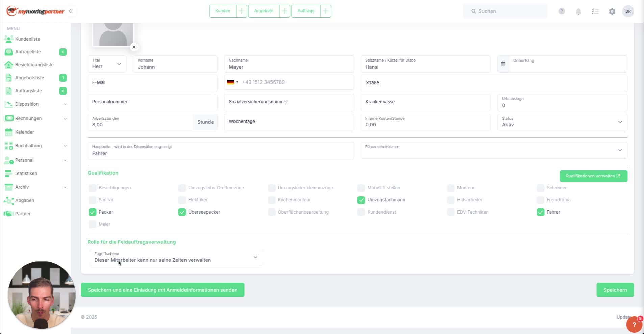Click the Update link in footer
This screenshot has width=644, height=334.
tap(624, 317)
